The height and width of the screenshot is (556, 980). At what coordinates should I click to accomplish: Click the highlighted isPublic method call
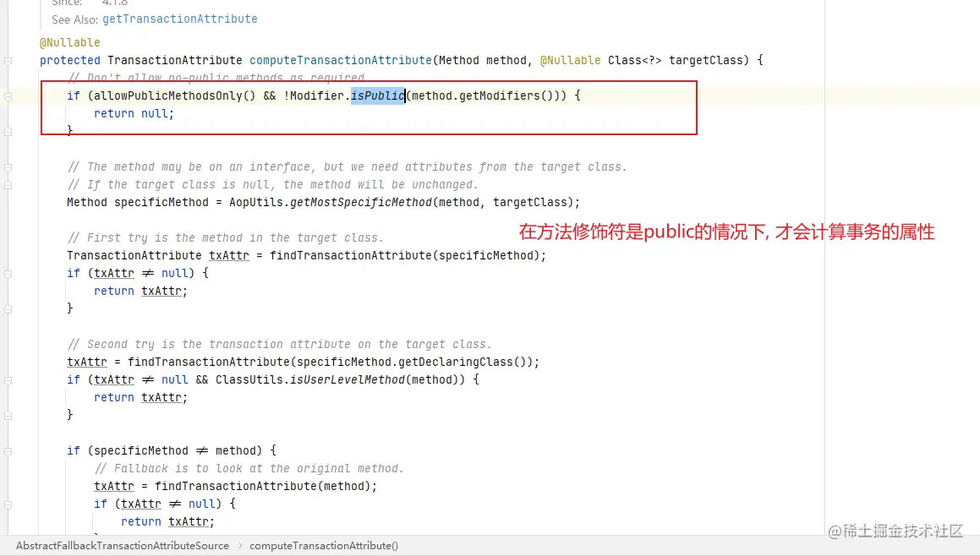[377, 95]
